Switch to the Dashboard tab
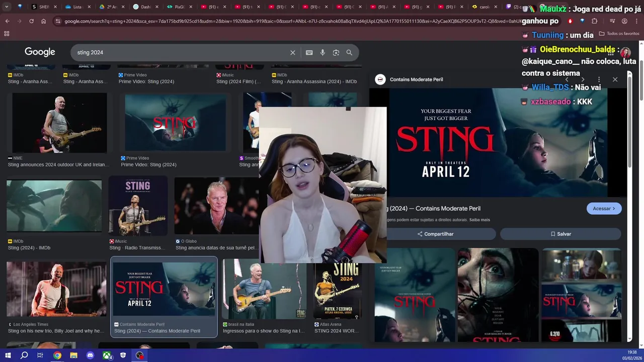The width and height of the screenshot is (644, 362). (x=146, y=7)
